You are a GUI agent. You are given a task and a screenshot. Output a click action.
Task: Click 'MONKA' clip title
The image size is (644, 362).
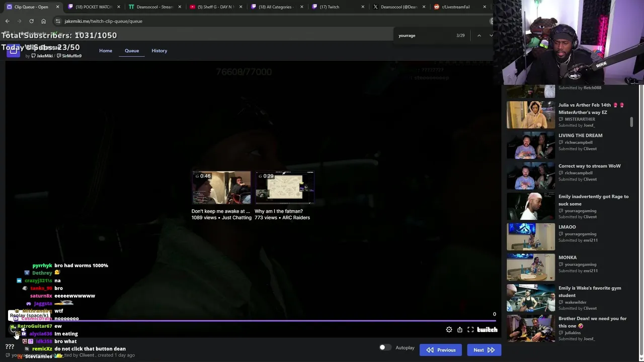pos(568,257)
